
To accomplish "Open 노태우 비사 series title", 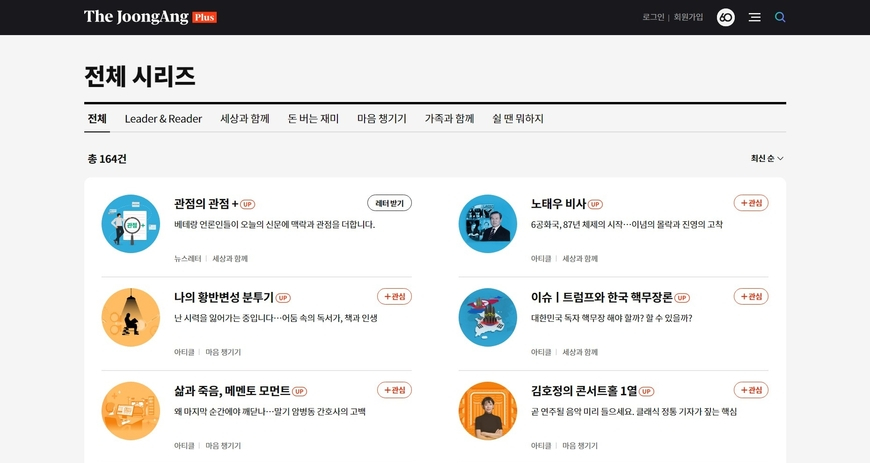I will pos(559,204).
